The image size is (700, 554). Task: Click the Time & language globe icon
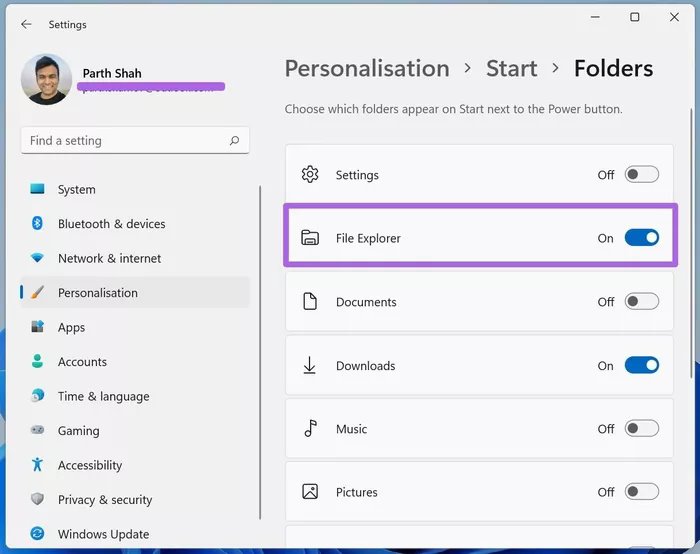(x=38, y=396)
